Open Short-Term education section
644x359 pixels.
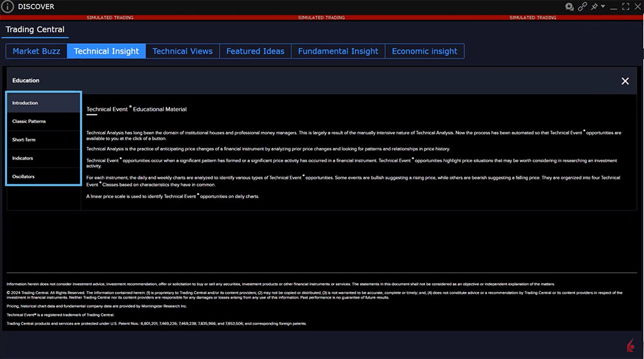click(x=44, y=140)
